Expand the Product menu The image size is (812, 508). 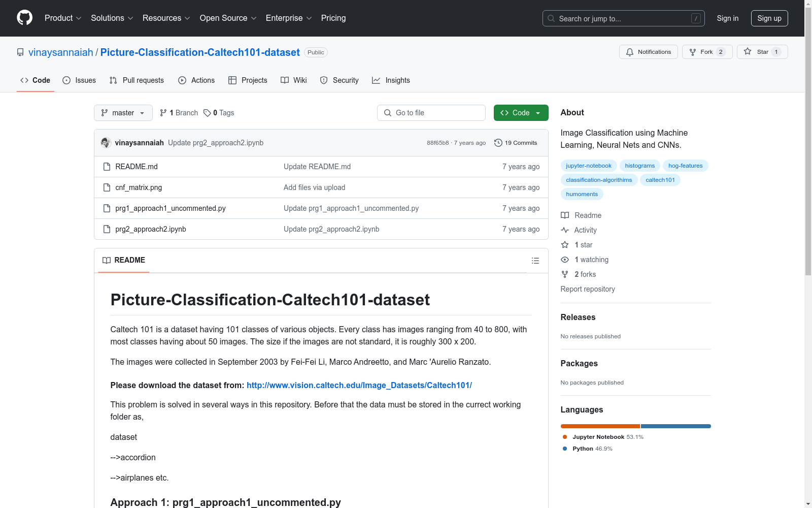(63, 18)
